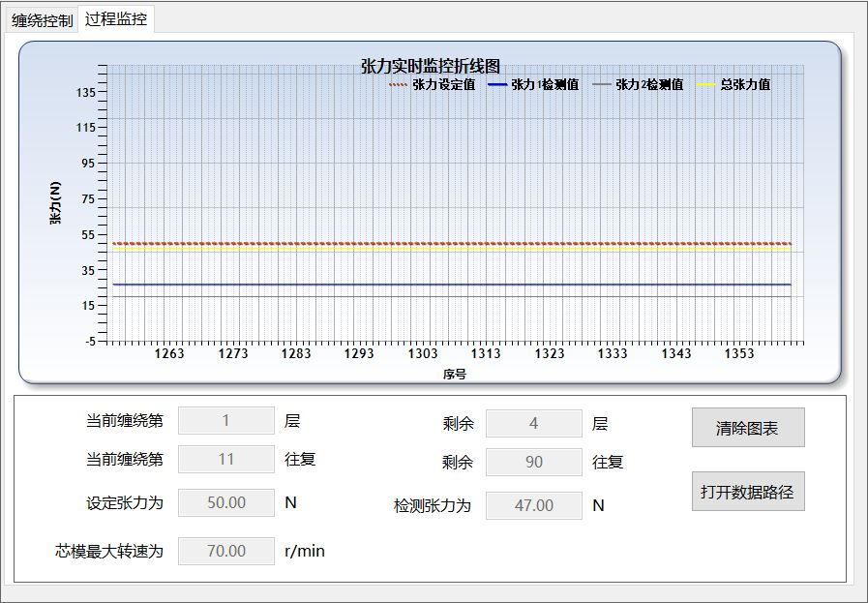Click the y-axis tick label 75

pyautogui.click(x=89, y=198)
